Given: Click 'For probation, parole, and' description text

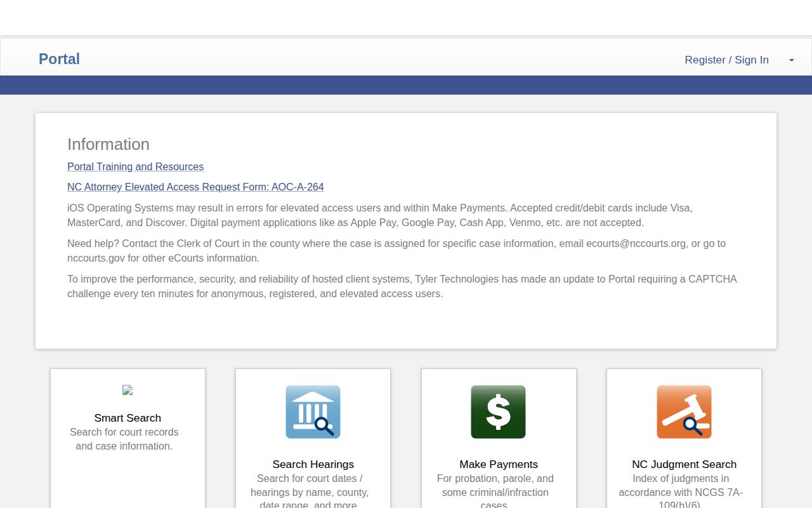Looking at the screenshot, I should pyautogui.click(x=495, y=478).
